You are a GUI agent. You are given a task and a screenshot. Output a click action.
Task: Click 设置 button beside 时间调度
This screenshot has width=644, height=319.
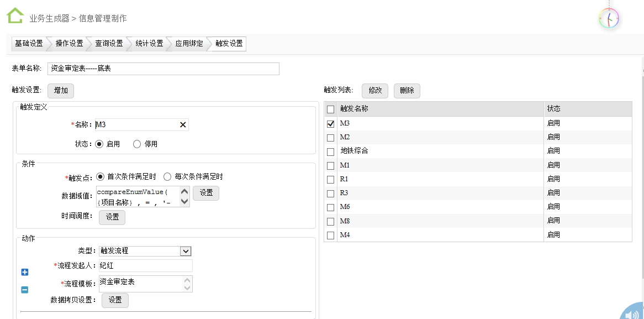pyautogui.click(x=112, y=217)
